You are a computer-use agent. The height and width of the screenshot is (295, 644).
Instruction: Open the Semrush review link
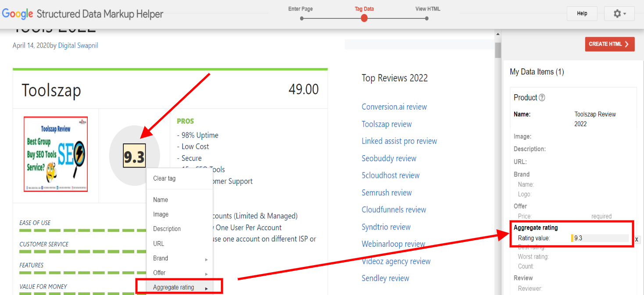tap(386, 192)
